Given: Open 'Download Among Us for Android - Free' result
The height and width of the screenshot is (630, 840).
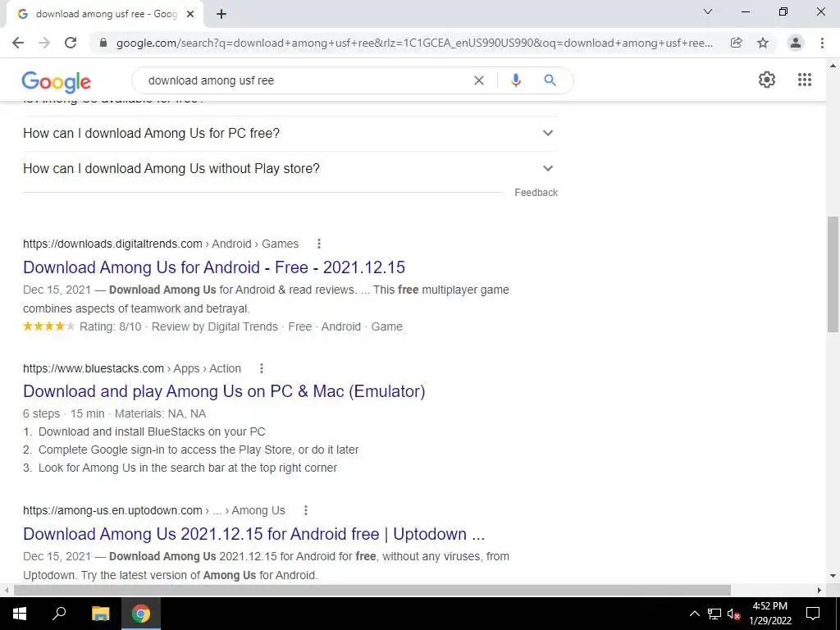Looking at the screenshot, I should [x=214, y=267].
